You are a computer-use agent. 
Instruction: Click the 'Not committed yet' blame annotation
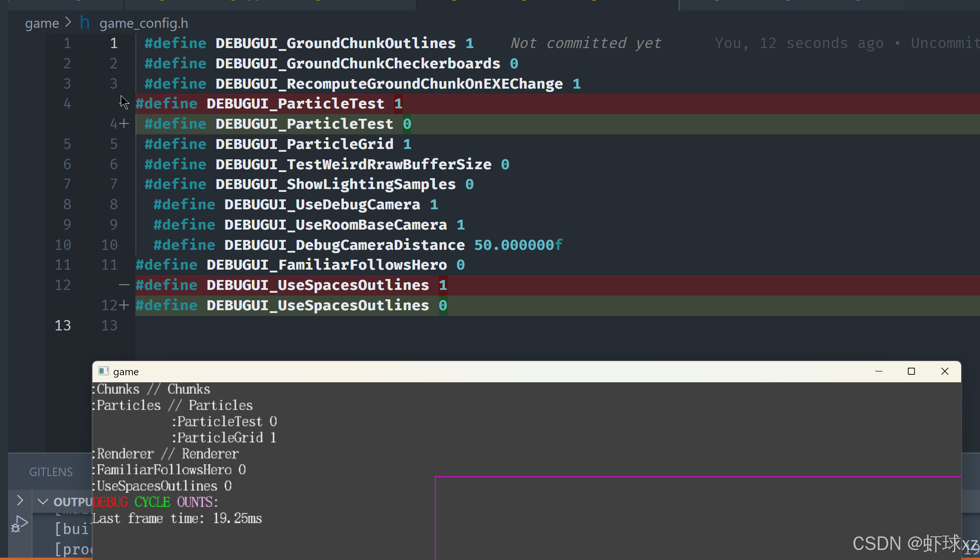[586, 43]
